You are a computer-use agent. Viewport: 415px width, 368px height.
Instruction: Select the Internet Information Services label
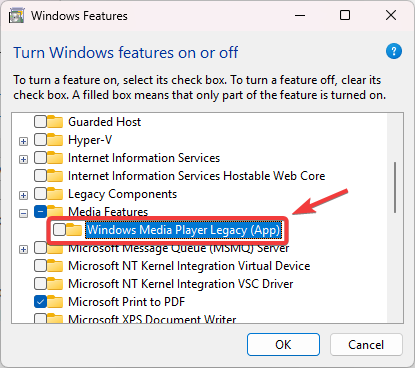click(144, 158)
